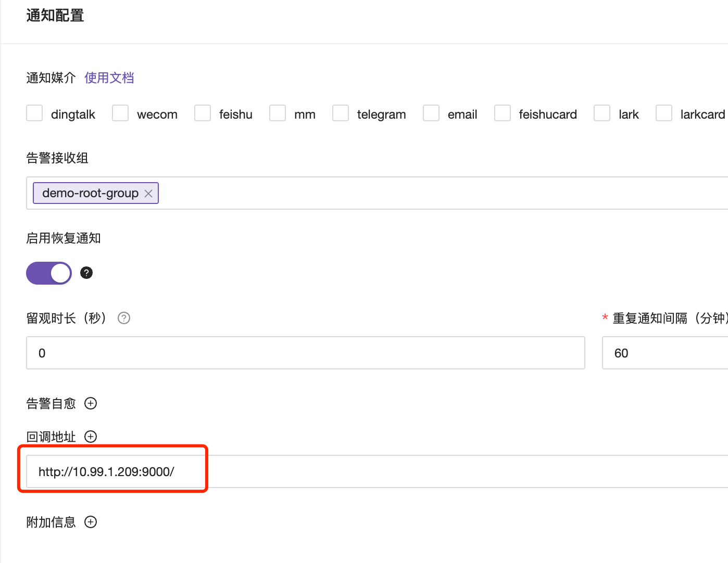Check the mm notification medium
Image resolution: width=728 pixels, height=563 pixels.
(x=278, y=113)
